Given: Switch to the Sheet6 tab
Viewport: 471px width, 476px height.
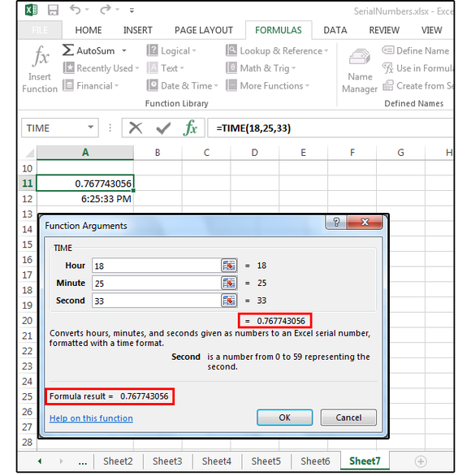Looking at the screenshot, I should 315,461.
